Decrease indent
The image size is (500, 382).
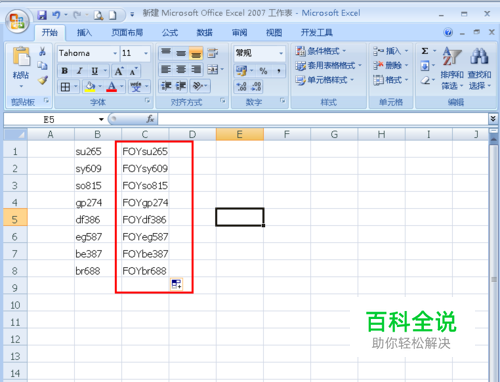166,86
